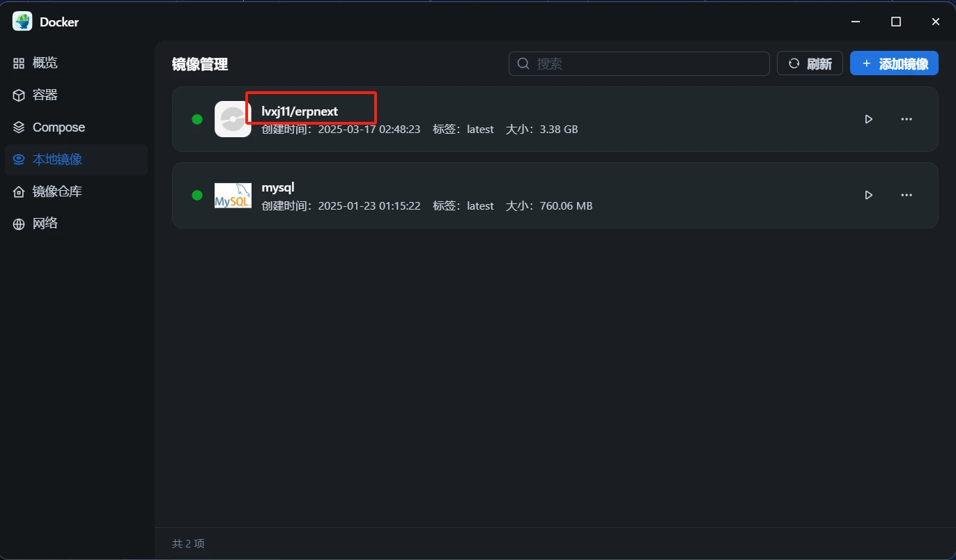Image resolution: width=956 pixels, height=560 pixels.
Task: Click the latest tag of lvxj11/erpnext
Action: (x=480, y=130)
